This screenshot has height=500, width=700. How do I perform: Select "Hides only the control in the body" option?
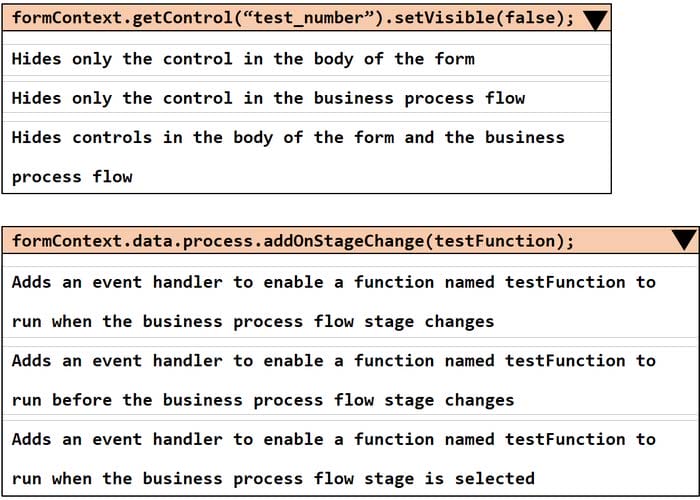[243, 59]
